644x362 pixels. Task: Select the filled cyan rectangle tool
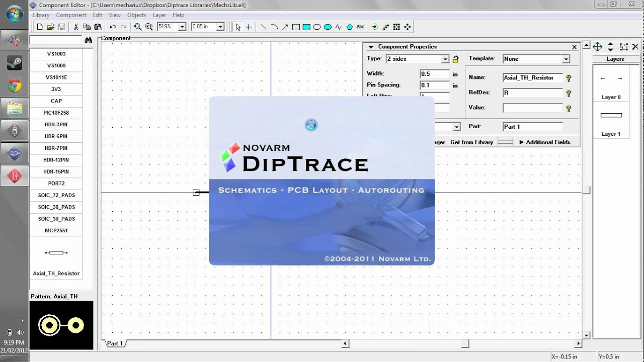(x=306, y=27)
